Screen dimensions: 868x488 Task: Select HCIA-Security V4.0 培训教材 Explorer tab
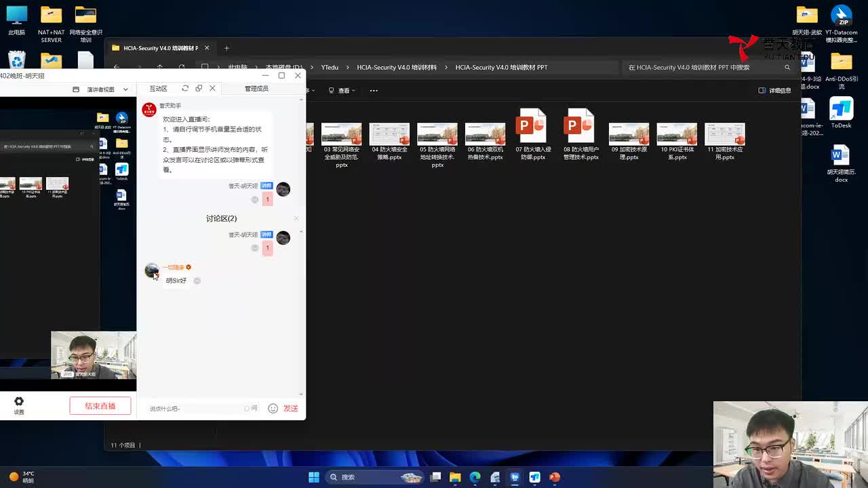click(161, 48)
